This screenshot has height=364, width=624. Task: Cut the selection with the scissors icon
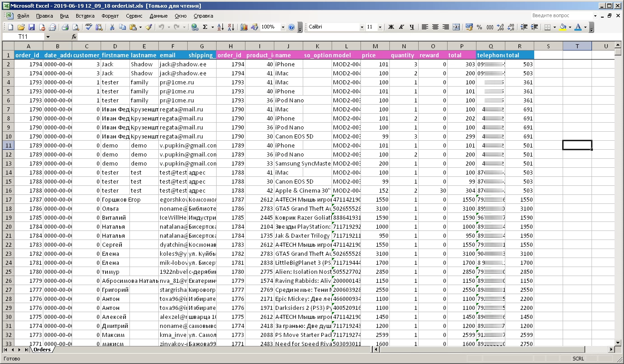(x=112, y=27)
